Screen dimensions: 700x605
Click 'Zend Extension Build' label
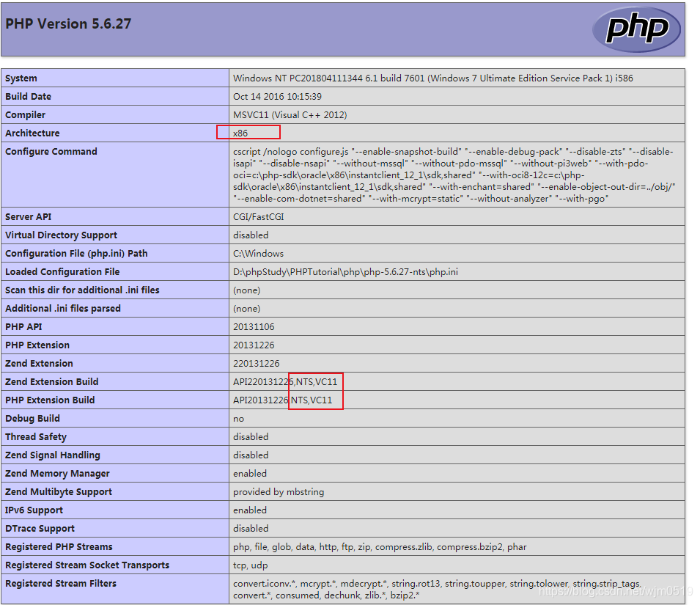(x=52, y=382)
